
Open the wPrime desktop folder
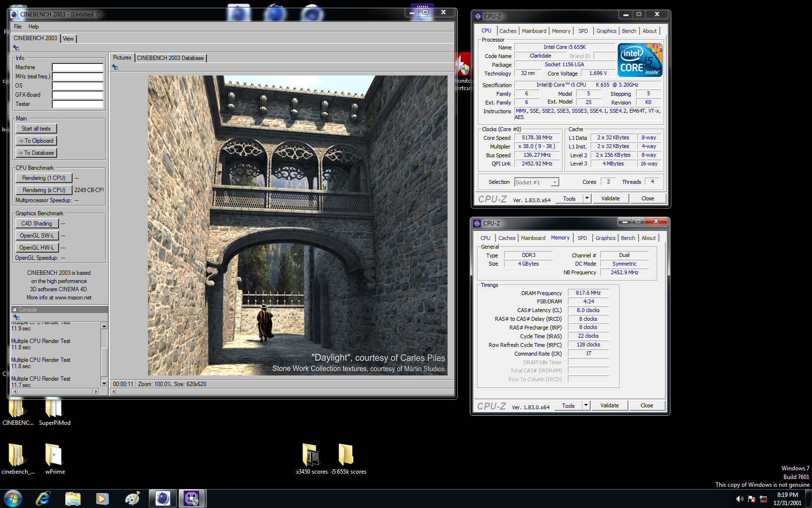(55, 459)
